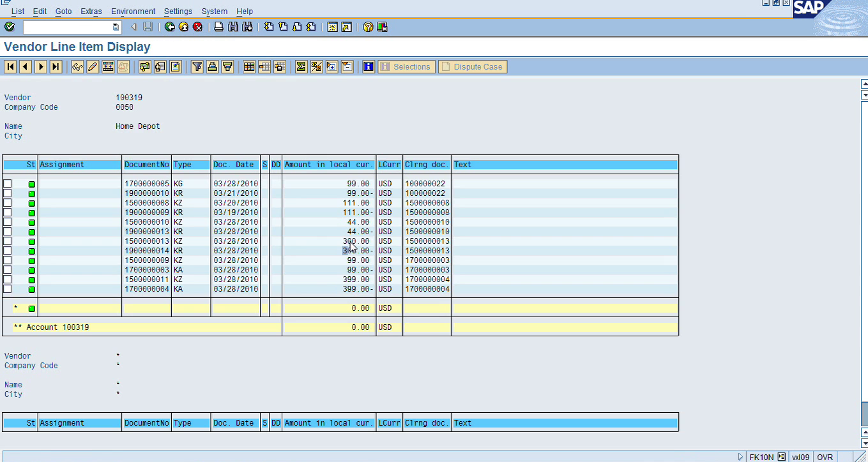The image size is (868, 462).
Task: Open the Goto menu
Action: (x=63, y=11)
